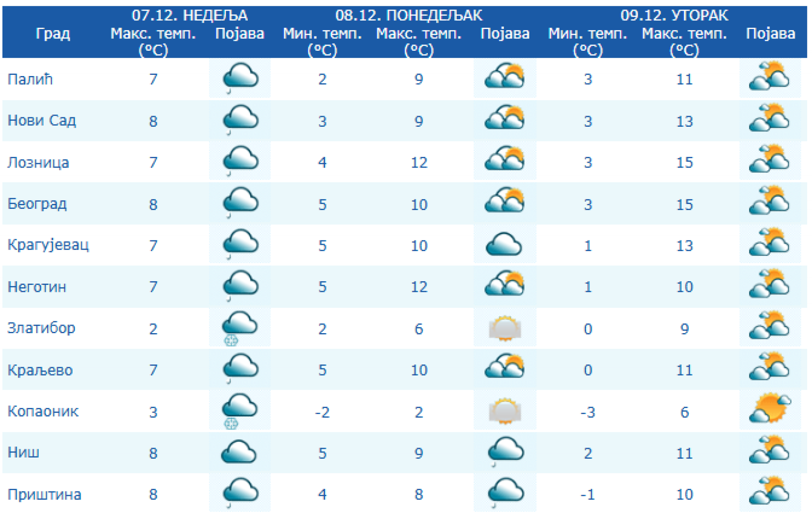This screenshot has height=513, width=812.
Task: Click Палић Sunday rain cloud icon
Action: [x=240, y=77]
